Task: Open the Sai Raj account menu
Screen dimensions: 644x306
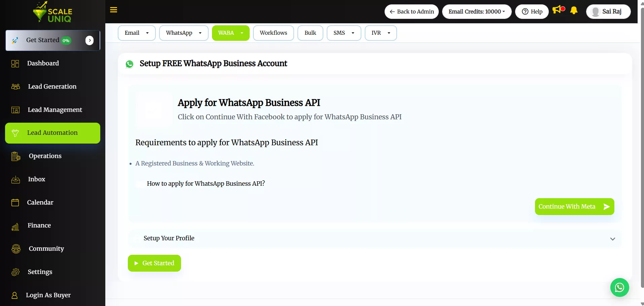Action: pos(608,11)
